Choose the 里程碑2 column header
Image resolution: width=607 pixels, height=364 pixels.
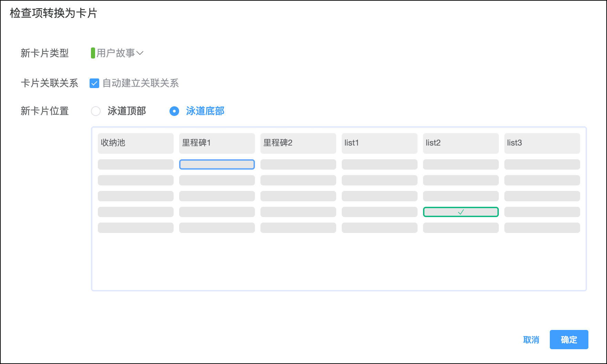298,143
